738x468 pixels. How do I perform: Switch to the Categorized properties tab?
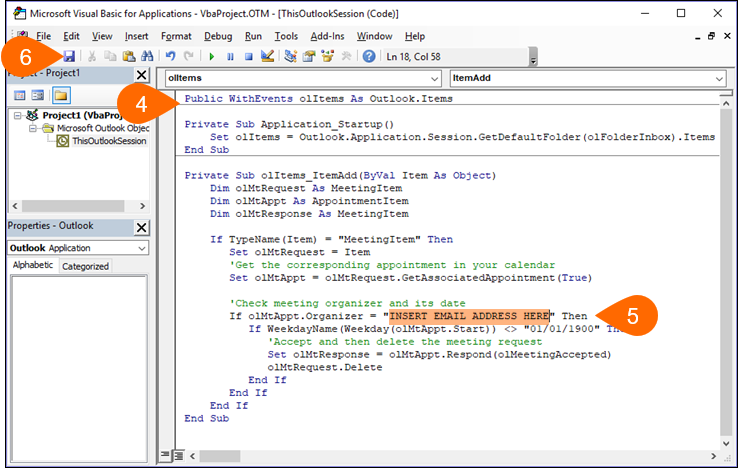pyautogui.click(x=85, y=266)
